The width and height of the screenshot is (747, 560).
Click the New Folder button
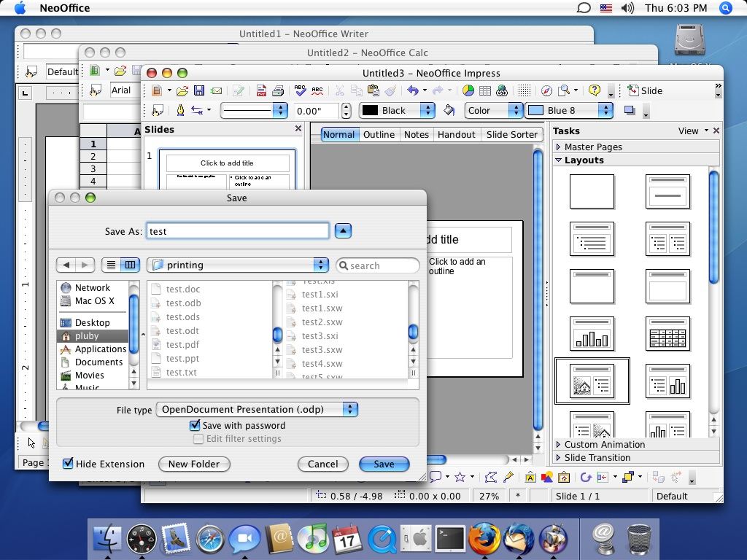194,464
